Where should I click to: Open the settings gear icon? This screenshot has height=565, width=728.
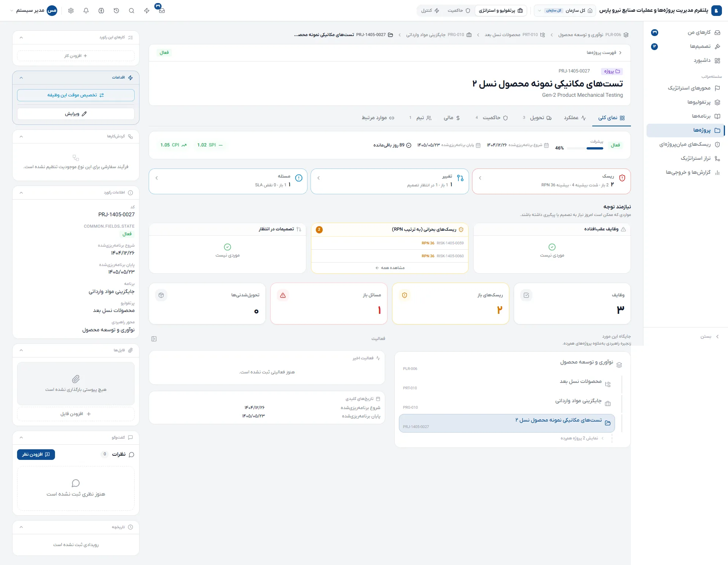pos(71,11)
